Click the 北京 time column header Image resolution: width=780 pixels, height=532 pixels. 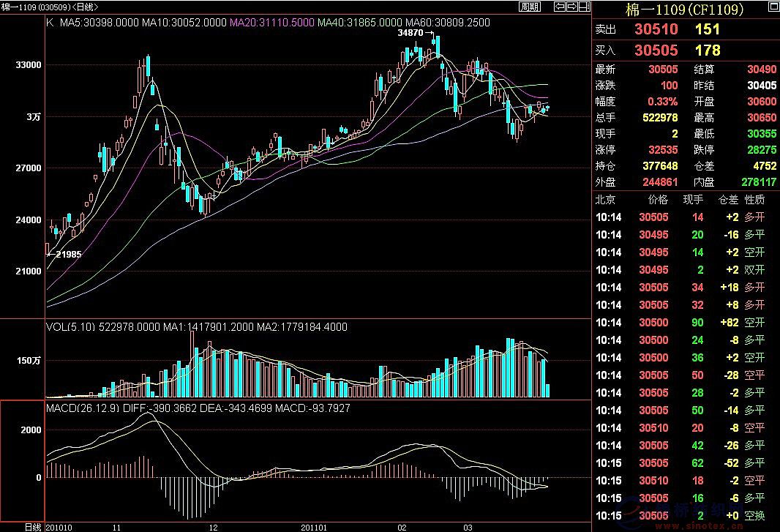(605, 199)
